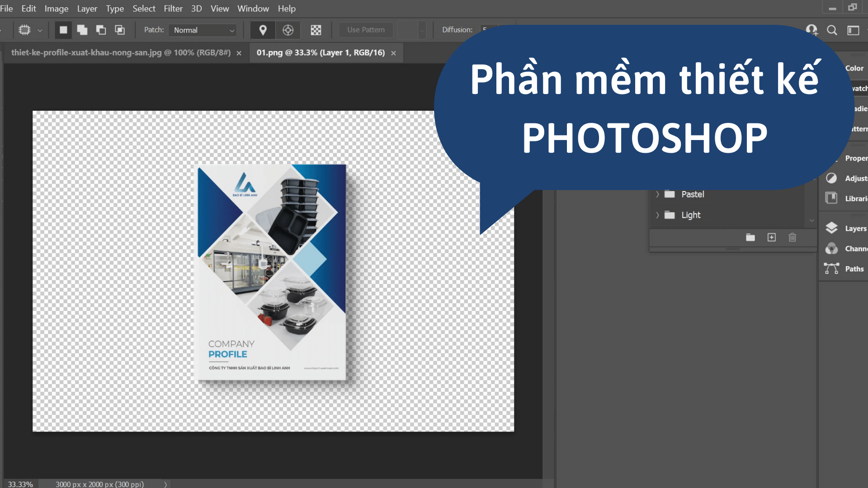Screen dimensions: 868x488
Task: Select the Add to selection icon
Action: tap(82, 30)
